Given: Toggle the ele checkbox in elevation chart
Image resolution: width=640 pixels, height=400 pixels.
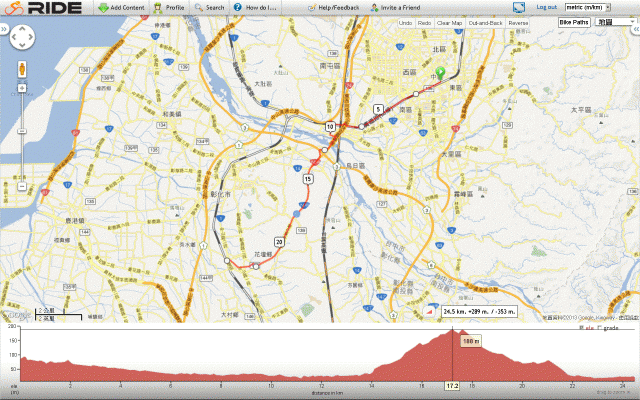Looking at the screenshot, I should (x=582, y=327).
